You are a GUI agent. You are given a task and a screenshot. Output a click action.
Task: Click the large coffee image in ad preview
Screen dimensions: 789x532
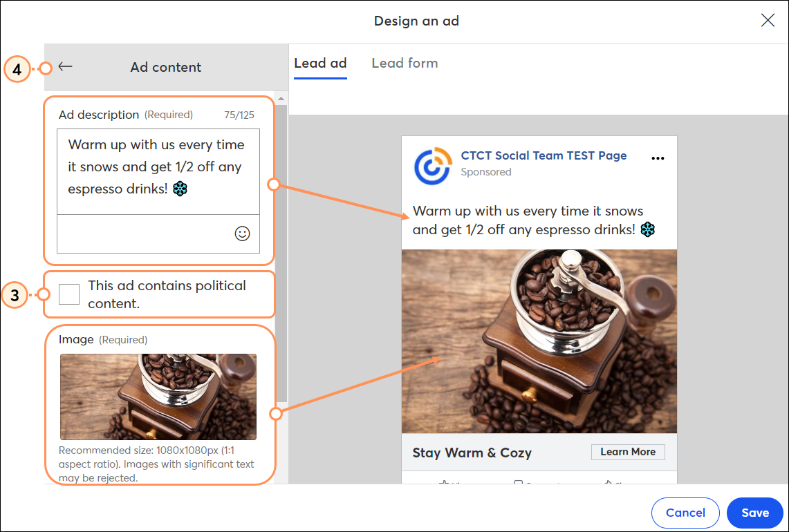(x=539, y=341)
